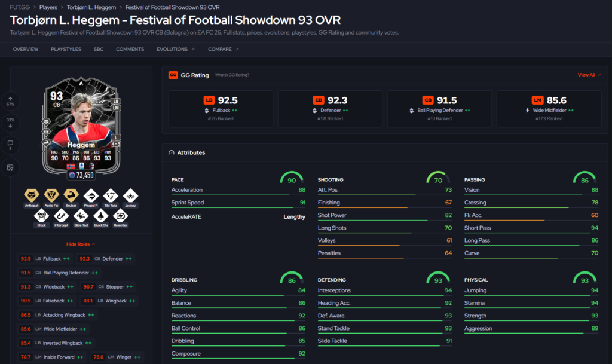Image resolution: width=612 pixels, height=364 pixels.
Task: Select the Jockey playstyle icon
Action: click(130, 198)
